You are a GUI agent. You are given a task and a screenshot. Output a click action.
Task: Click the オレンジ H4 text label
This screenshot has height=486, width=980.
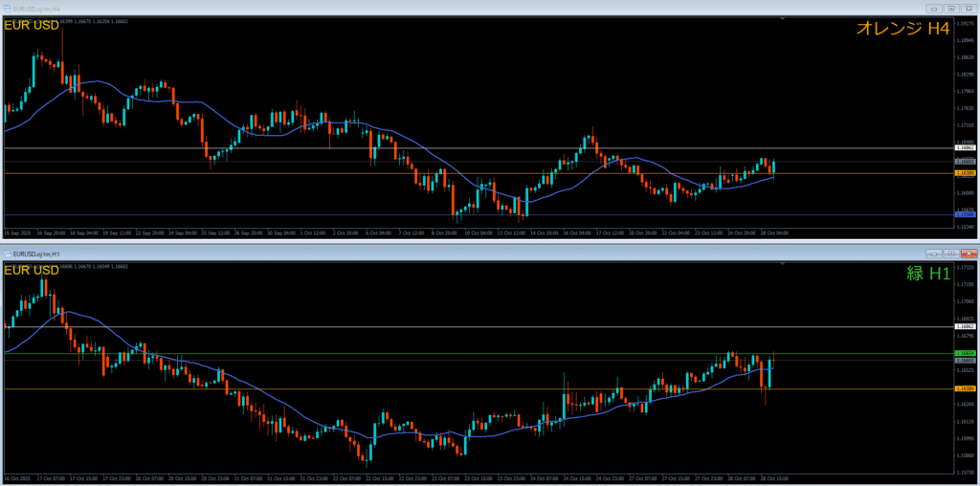(x=902, y=30)
